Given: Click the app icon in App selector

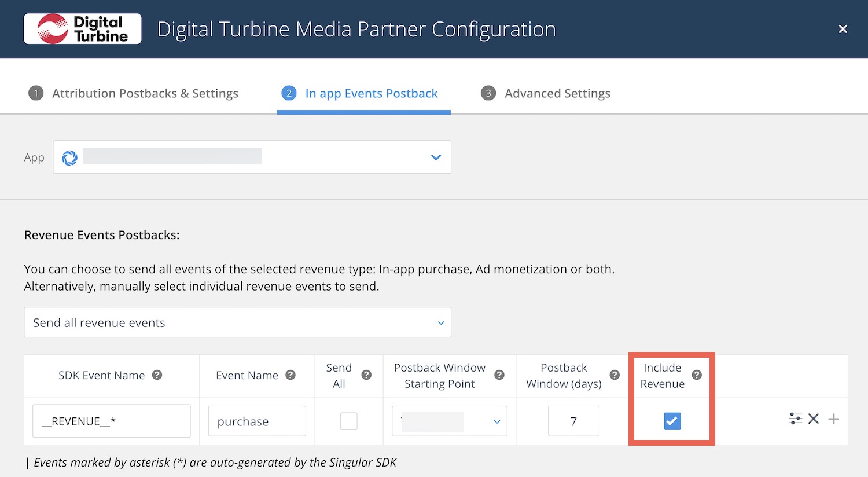Looking at the screenshot, I should coord(69,157).
